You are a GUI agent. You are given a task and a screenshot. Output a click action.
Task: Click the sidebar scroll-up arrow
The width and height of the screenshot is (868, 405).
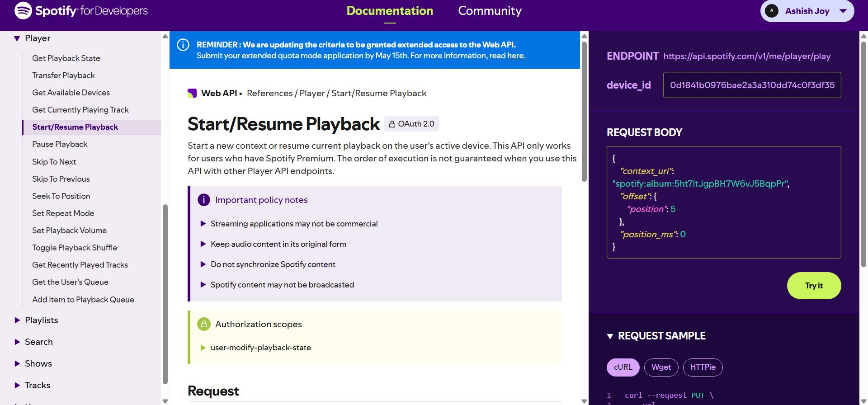tap(165, 36)
